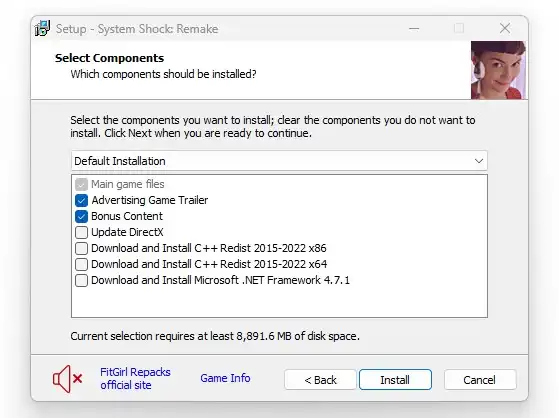This screenshot has height=418, width=559.
Task: Click the 'Setup - System Shock: Remake' title
Action: click(137, 29)
